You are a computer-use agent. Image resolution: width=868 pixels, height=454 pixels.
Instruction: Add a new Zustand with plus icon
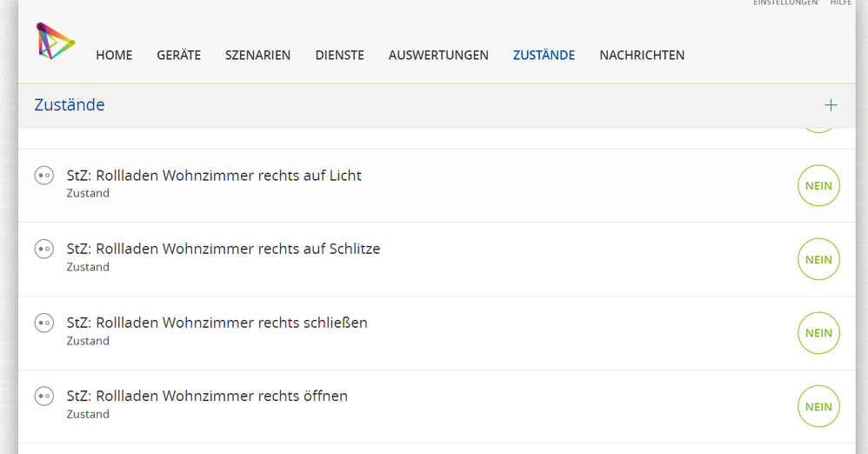[x=831, y=105]
